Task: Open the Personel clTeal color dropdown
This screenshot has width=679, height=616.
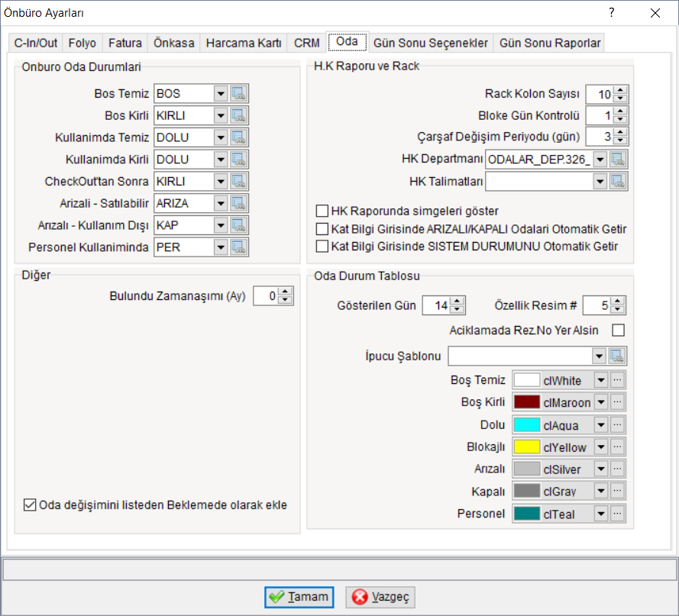Action: pyautogui.click(x=601, y=514)
